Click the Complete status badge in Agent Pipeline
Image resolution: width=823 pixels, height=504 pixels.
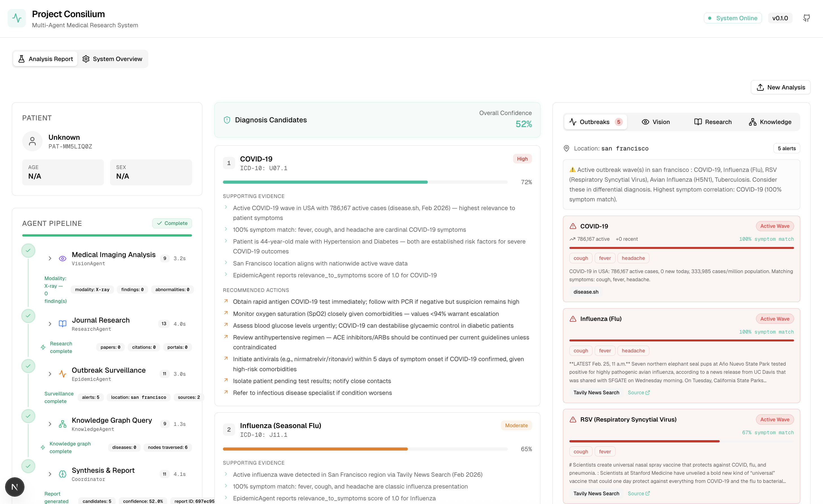[x=172, y=223]
